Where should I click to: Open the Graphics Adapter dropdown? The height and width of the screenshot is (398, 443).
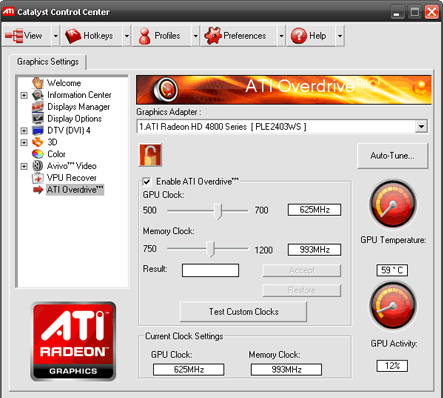(421, 127)
